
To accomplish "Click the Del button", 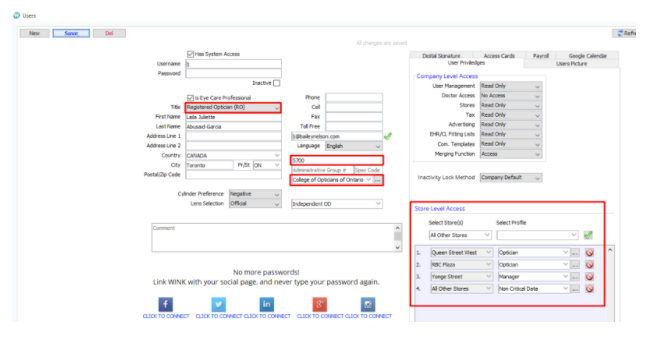I will [x=109, y=33].
